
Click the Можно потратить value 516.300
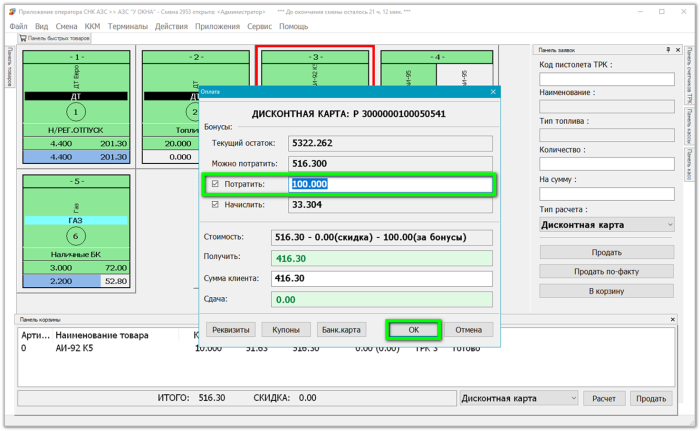coord(390,163)
